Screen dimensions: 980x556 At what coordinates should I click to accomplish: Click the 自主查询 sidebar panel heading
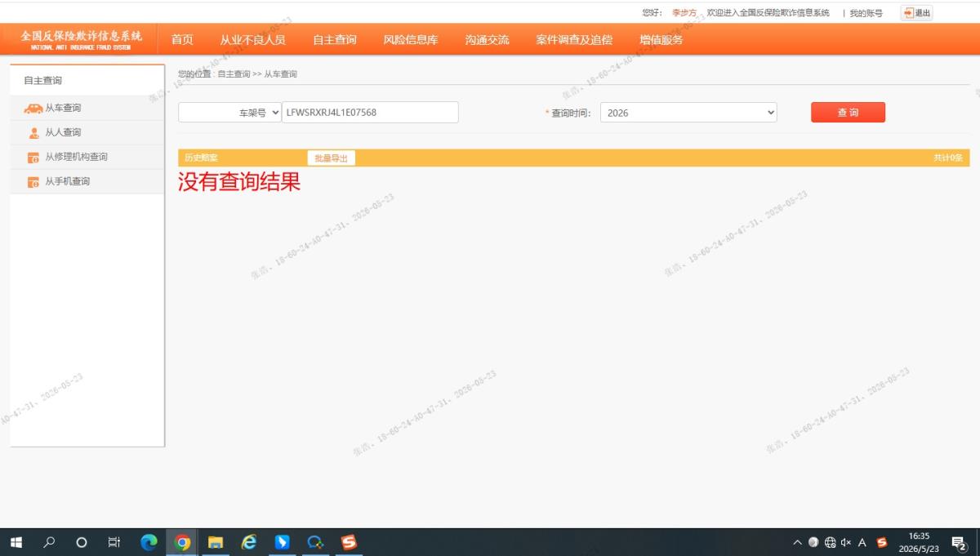coord(42,80)
